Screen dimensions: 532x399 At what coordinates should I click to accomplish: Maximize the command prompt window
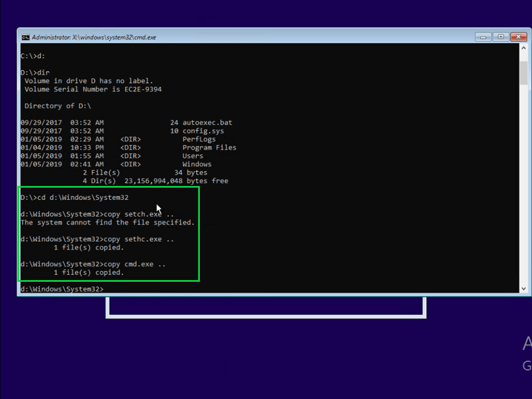pyautogui.click(x=500, y=37)
